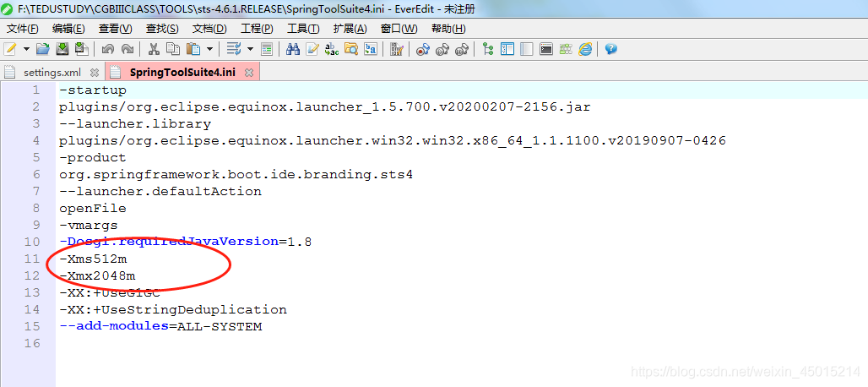Click the Redo arrow icon
This screenshot has width=868, height=387.
[x=127, y=49]
